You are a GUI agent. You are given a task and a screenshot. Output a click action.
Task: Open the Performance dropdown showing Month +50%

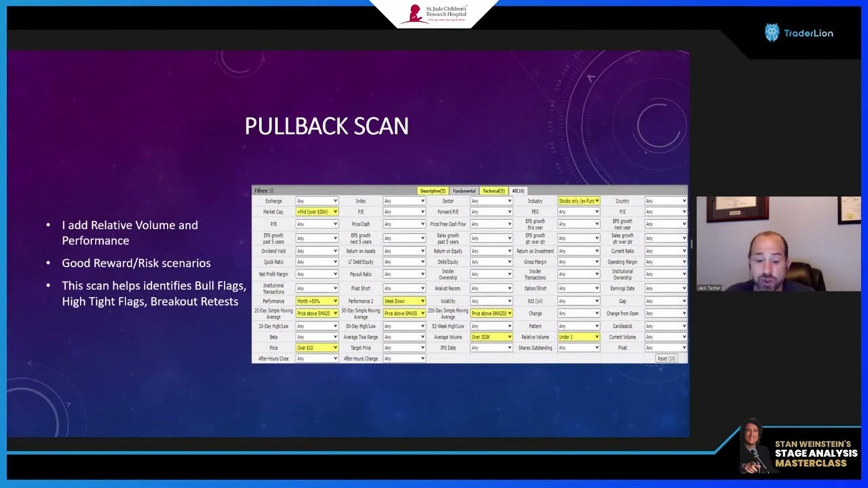(317, 301)
